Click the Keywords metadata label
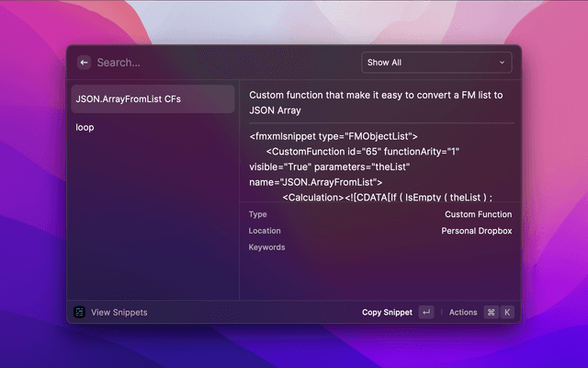Image resolution: width=588 pixels, height=368 pixels. point(266,247)
